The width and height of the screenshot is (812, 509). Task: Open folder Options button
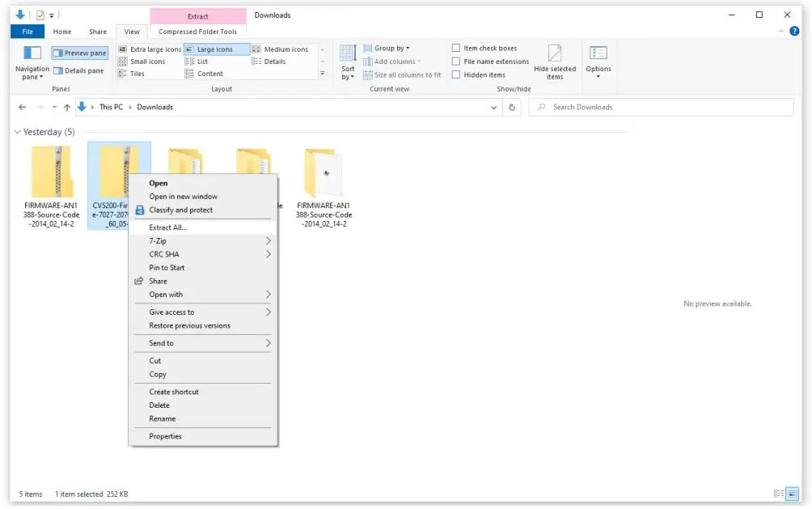(x=598, y=63)
